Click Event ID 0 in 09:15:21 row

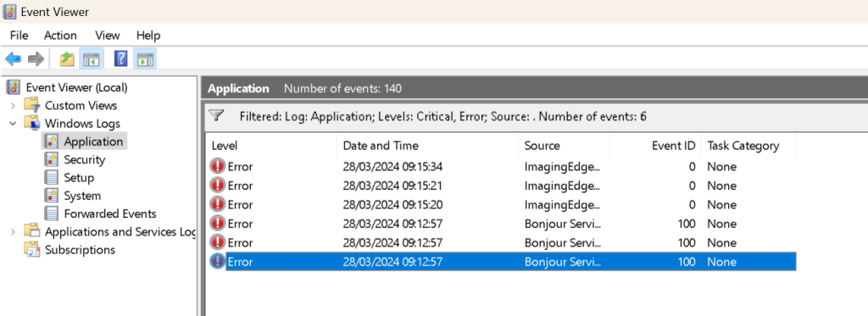point(692,186)
